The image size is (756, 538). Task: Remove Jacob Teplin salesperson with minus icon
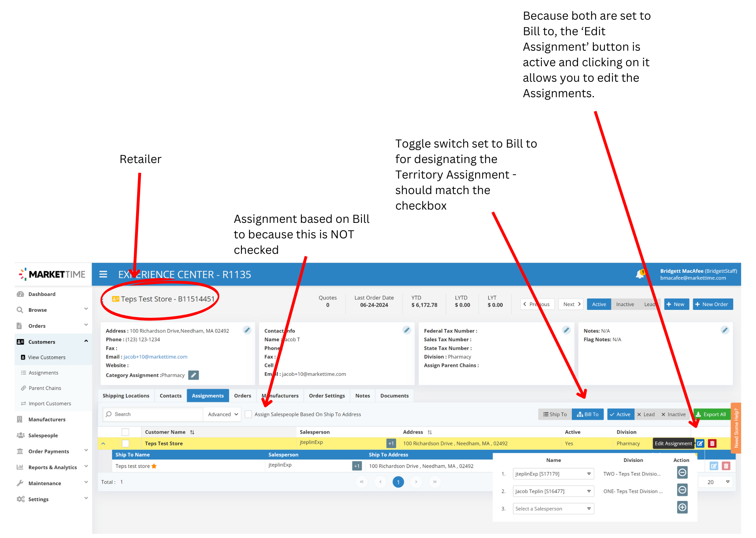(x=682, y=490)
